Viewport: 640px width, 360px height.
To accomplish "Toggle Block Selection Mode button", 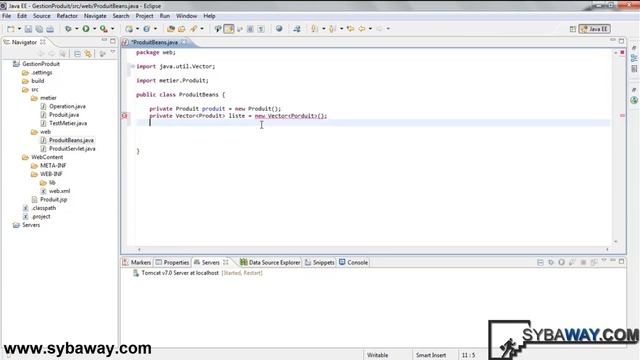I will [250, 29].
